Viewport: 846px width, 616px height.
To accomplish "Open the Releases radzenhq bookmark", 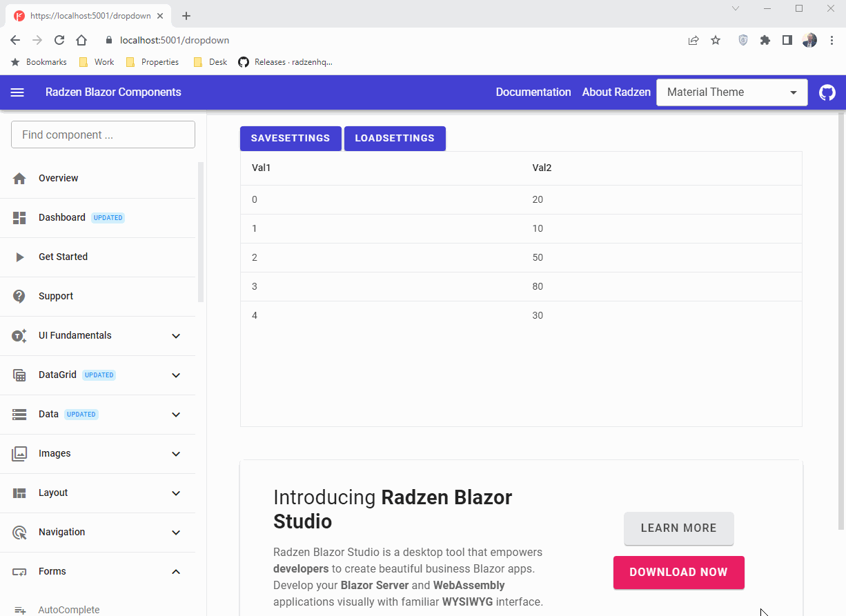I will click(x=286, y=62).
